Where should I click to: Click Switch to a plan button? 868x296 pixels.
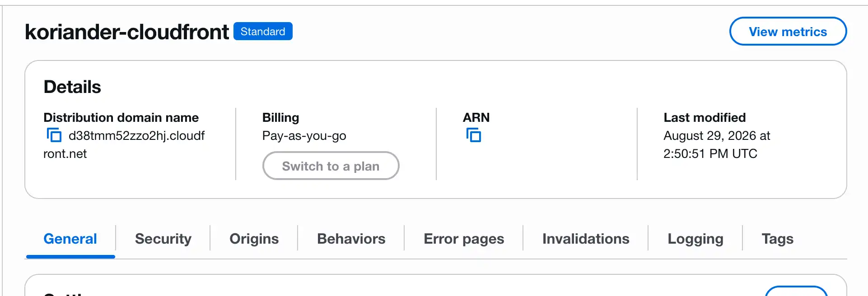tap(331, 166)
